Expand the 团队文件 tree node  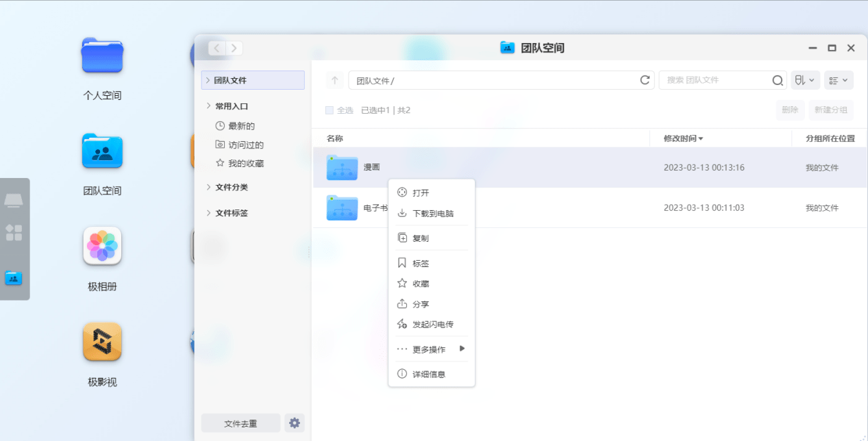tap(208, 80)
